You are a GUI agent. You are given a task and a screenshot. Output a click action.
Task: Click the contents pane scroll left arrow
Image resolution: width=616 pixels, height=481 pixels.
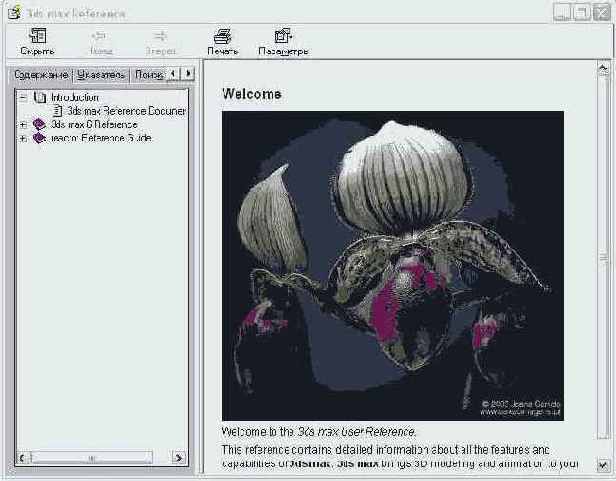pyautogui.click(x=24, y=458)
